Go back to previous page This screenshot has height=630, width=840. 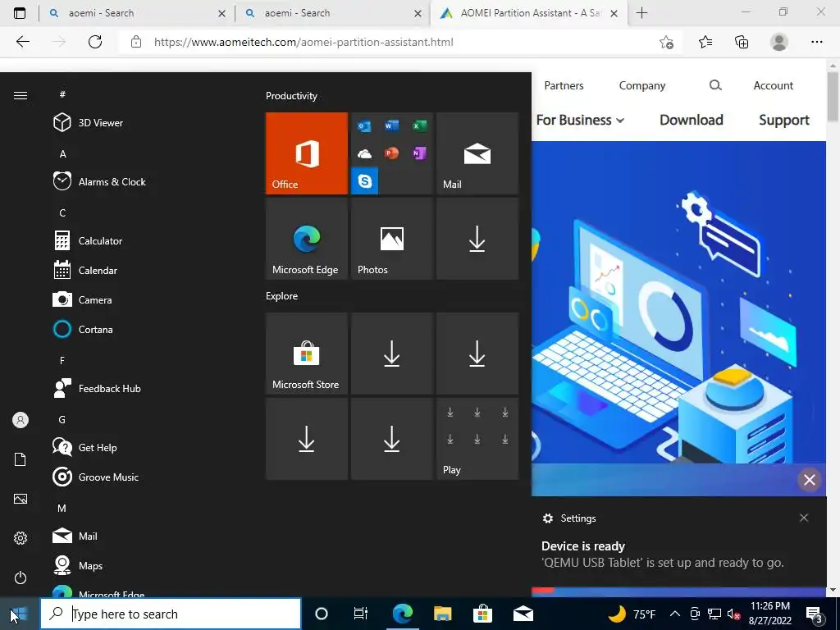(22, 42)
